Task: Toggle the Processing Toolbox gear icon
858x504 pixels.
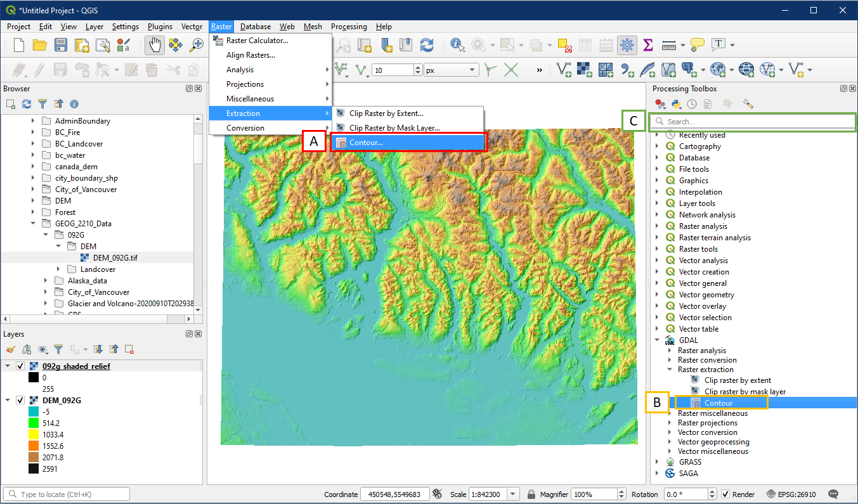Action: tap(627, 45)
